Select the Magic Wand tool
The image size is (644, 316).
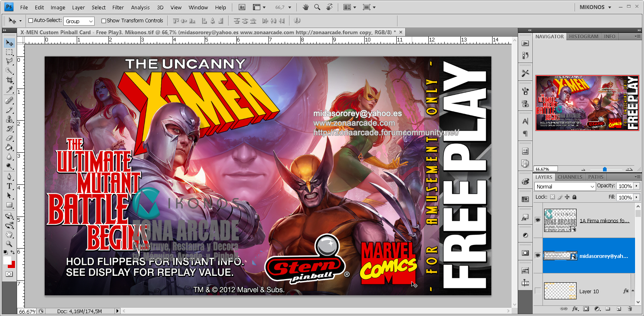tap(9, 71)
